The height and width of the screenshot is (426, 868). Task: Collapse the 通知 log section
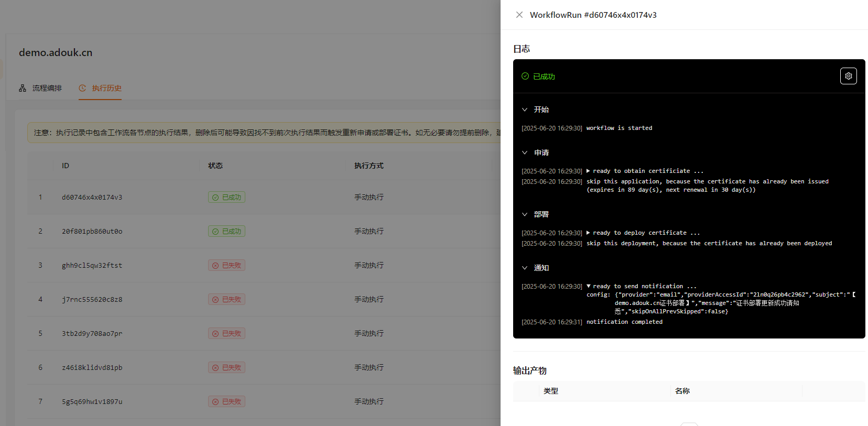525,268
